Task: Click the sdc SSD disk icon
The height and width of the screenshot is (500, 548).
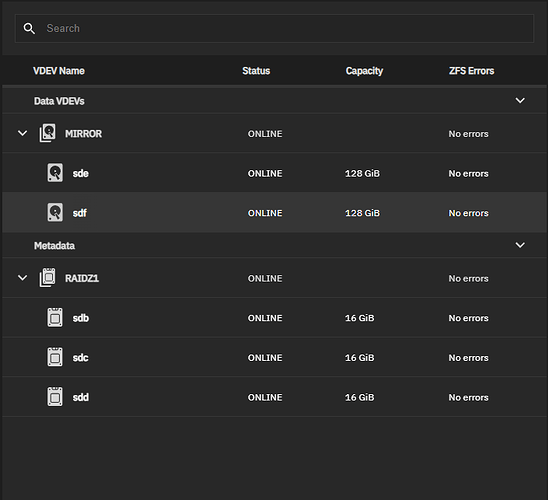Action: coord(55,357)
